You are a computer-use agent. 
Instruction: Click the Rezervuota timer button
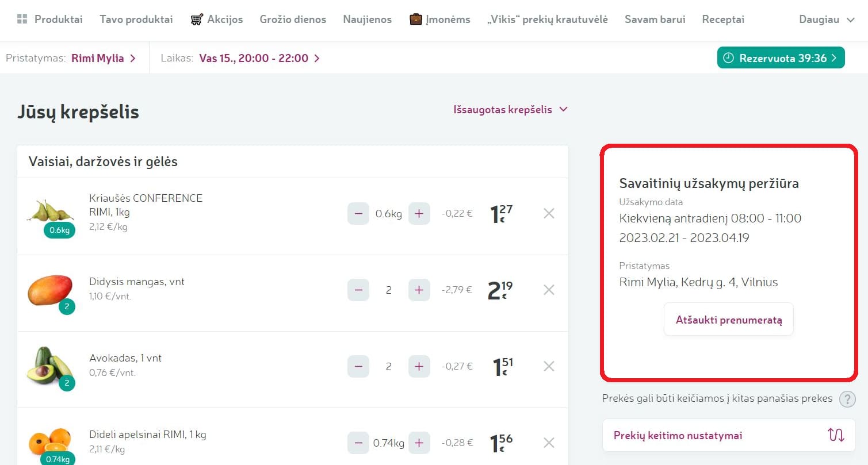click(x=781, y=58)
